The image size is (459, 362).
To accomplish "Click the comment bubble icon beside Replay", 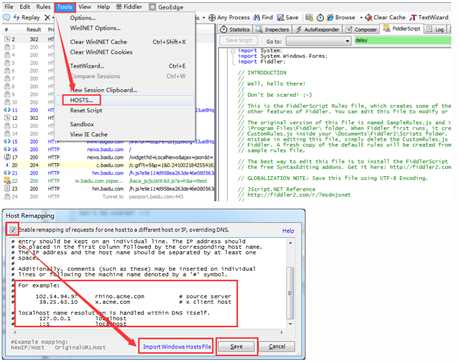I will 6,17.
